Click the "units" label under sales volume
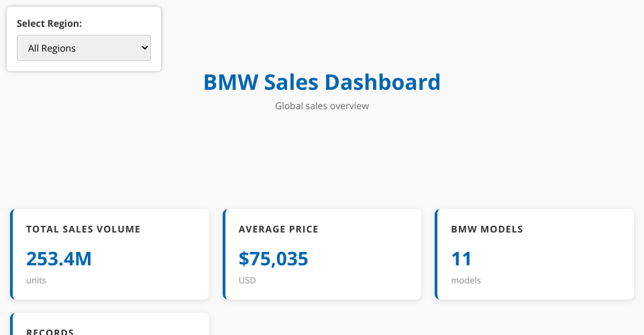644x335 pixels. (36, 280)
